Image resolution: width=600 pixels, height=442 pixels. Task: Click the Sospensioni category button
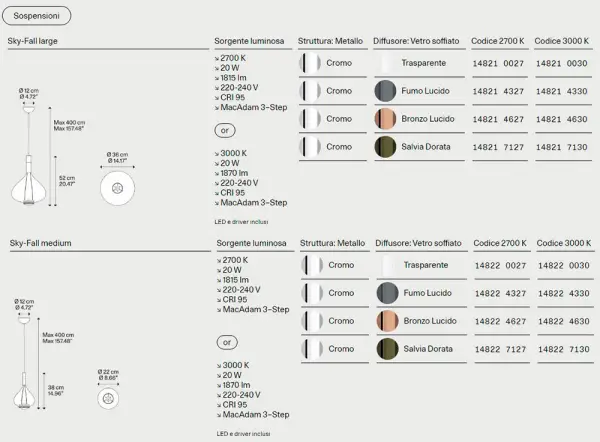36,19
